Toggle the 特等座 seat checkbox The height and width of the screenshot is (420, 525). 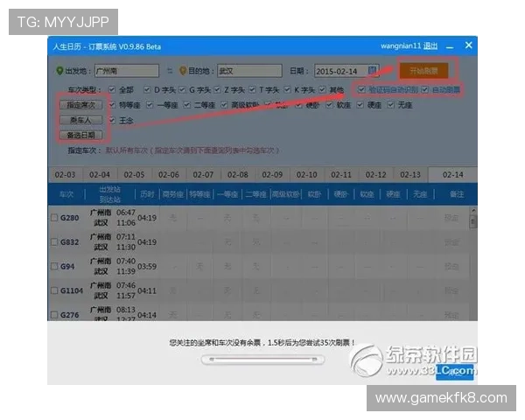[112, 105]
